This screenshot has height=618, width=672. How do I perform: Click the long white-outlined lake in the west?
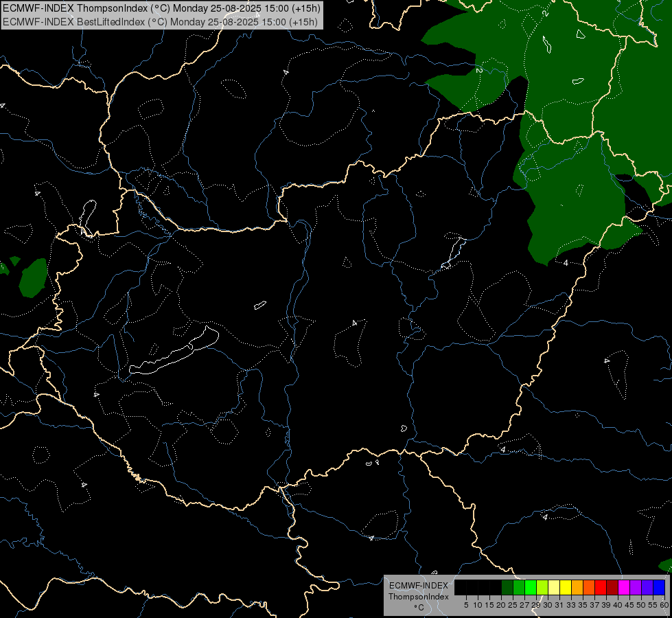(174, 351)
